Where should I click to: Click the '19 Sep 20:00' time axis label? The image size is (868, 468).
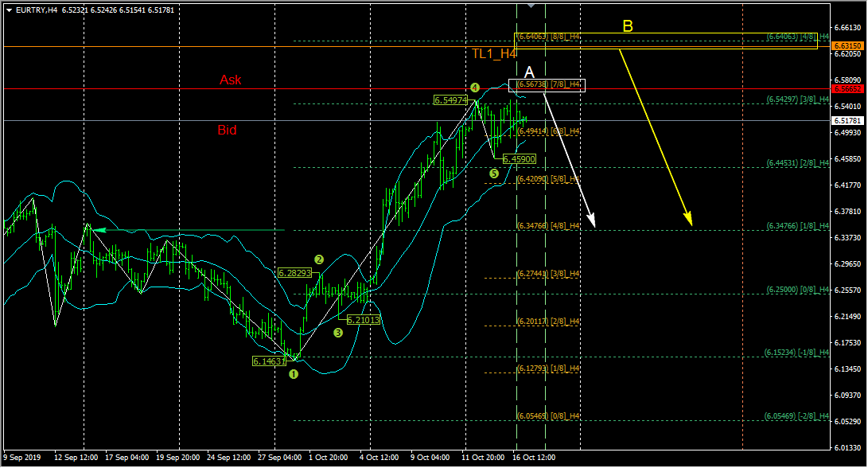tap(177, 458)
